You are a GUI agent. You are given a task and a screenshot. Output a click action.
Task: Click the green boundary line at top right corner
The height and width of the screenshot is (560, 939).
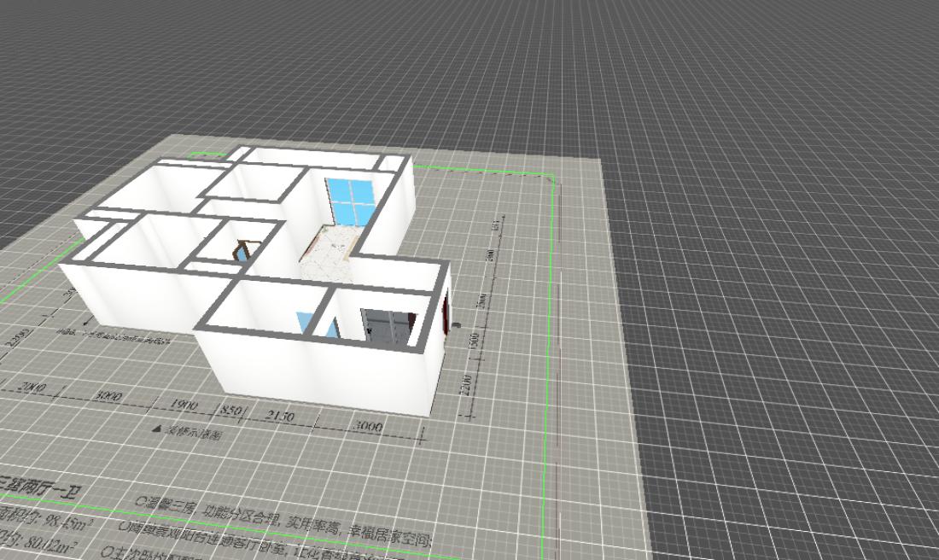pyautogui.click(x=551, y=178)
